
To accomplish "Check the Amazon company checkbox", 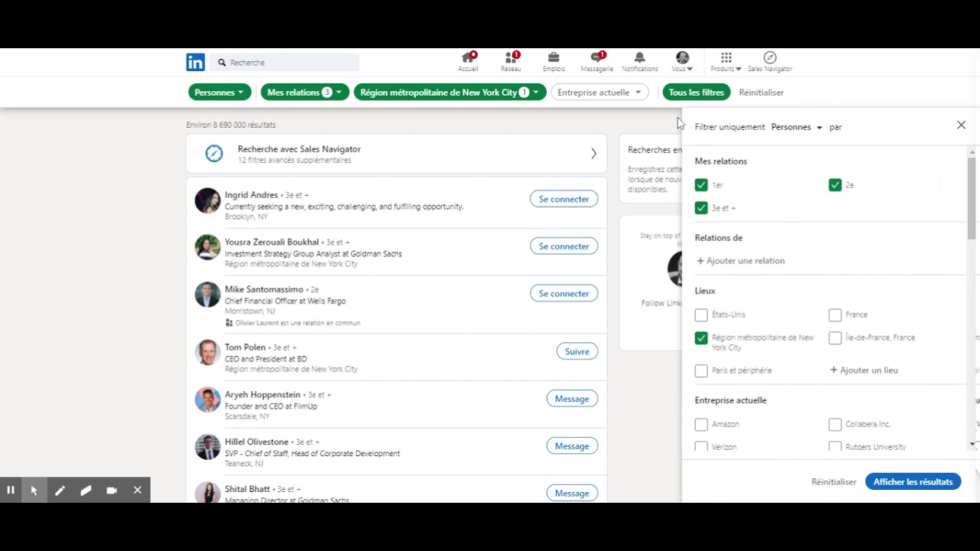I will (x=701, y=424).
